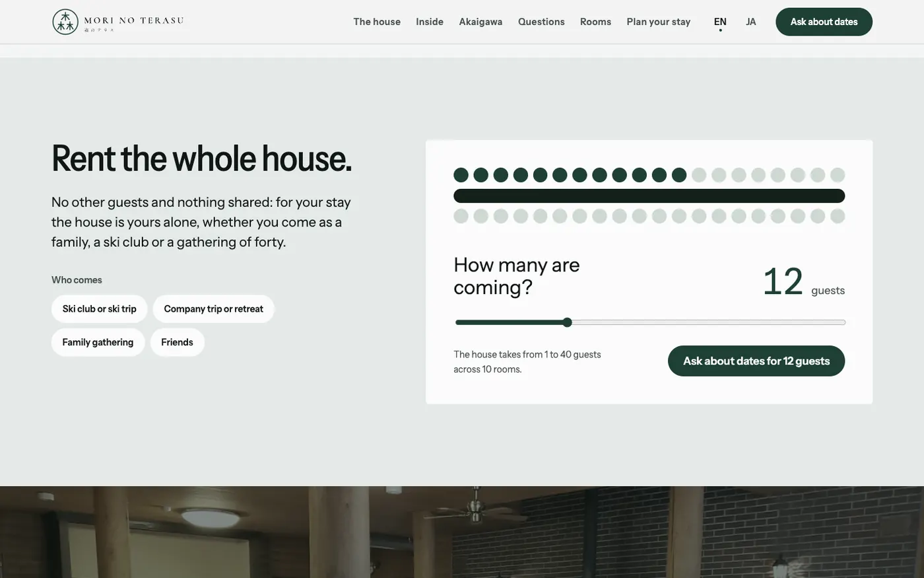The image size is (924, 578).
Task: Click the unfilled part of guest slider track
Action: point(709,322)
